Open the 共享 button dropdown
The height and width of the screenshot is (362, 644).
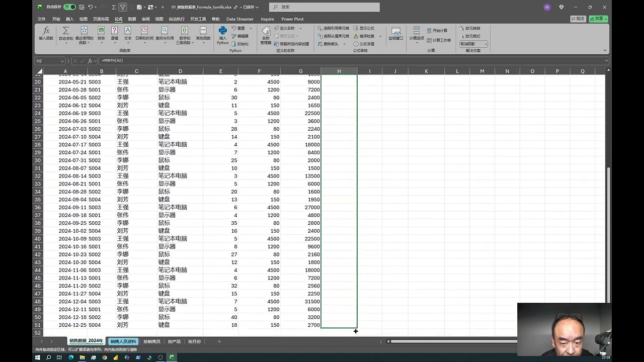point(606,19)
